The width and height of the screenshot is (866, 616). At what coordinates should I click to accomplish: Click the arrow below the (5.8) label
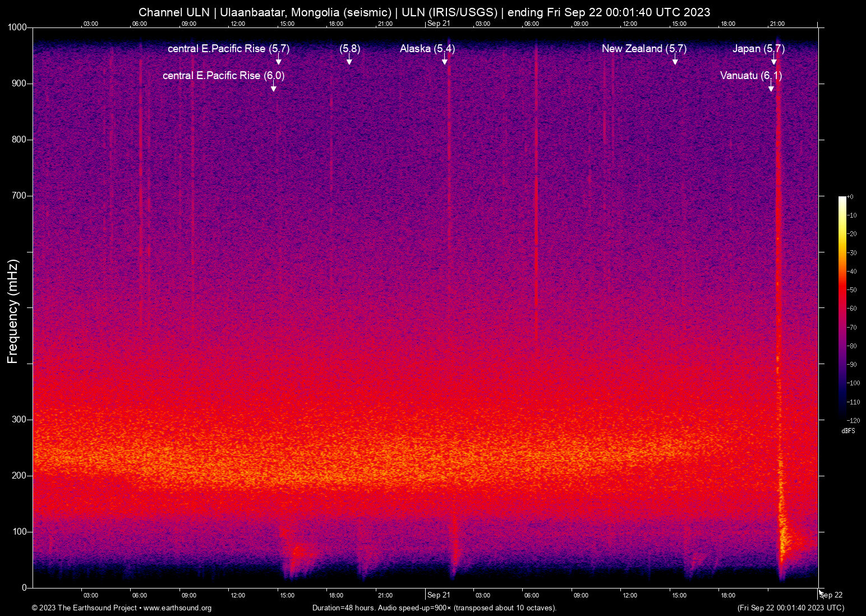point(349,61)
